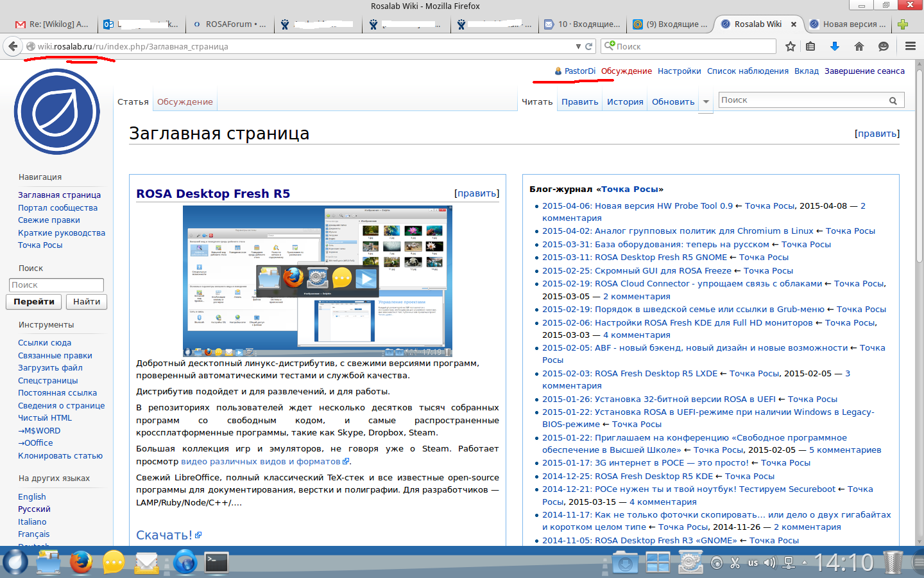Screen dimensions: 924x578
Task: Open the search engine selector dropdown
Action: 610,46
